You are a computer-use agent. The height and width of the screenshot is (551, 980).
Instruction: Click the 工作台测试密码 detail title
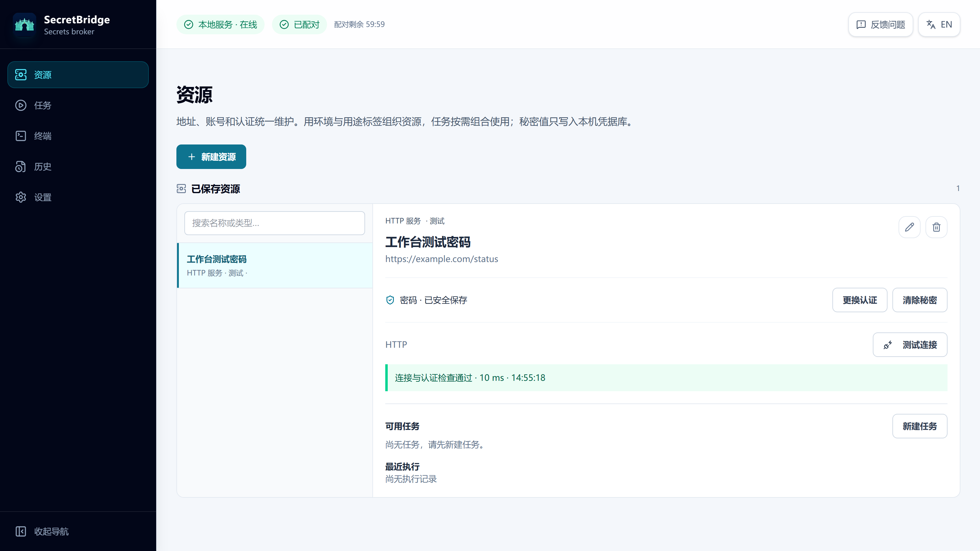tap(428, 242)
